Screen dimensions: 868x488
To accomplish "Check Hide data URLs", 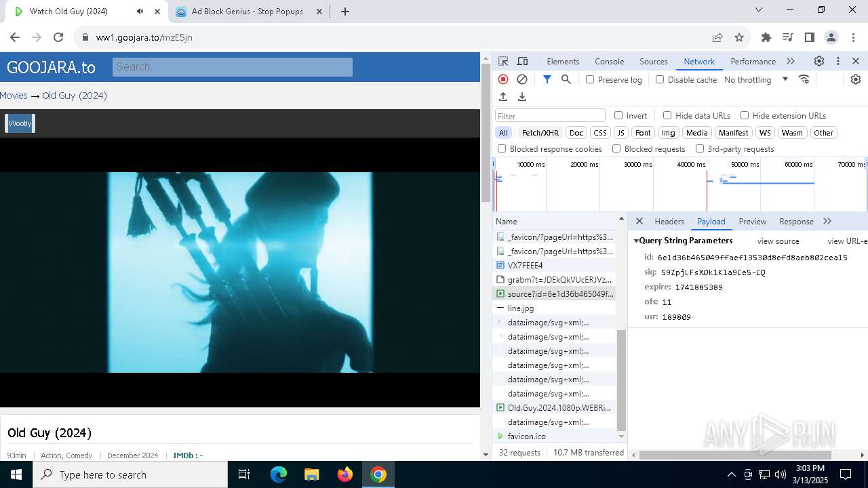I will 667,115.
